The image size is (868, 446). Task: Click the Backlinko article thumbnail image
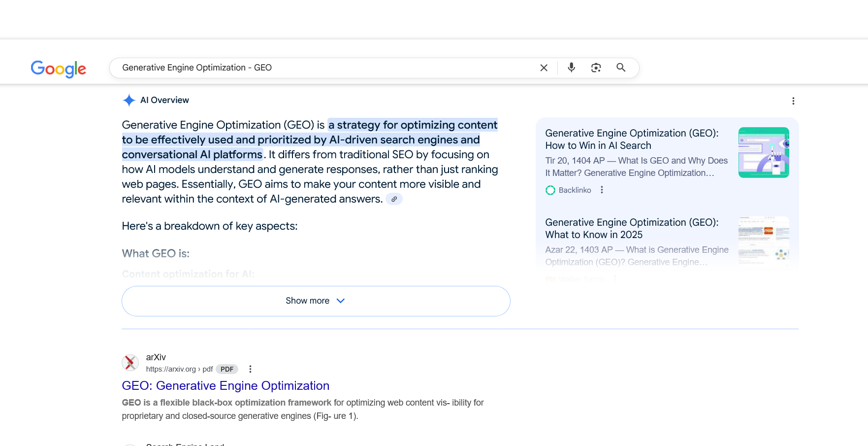pyautogui.click(x=764, y=152)
